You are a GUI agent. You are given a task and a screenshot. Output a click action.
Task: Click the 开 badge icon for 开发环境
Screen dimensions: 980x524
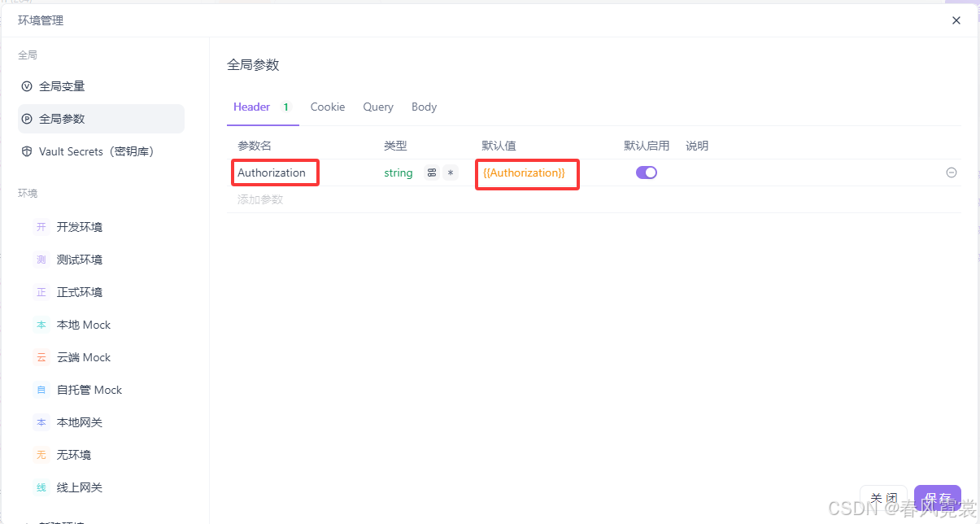(41, 227)
